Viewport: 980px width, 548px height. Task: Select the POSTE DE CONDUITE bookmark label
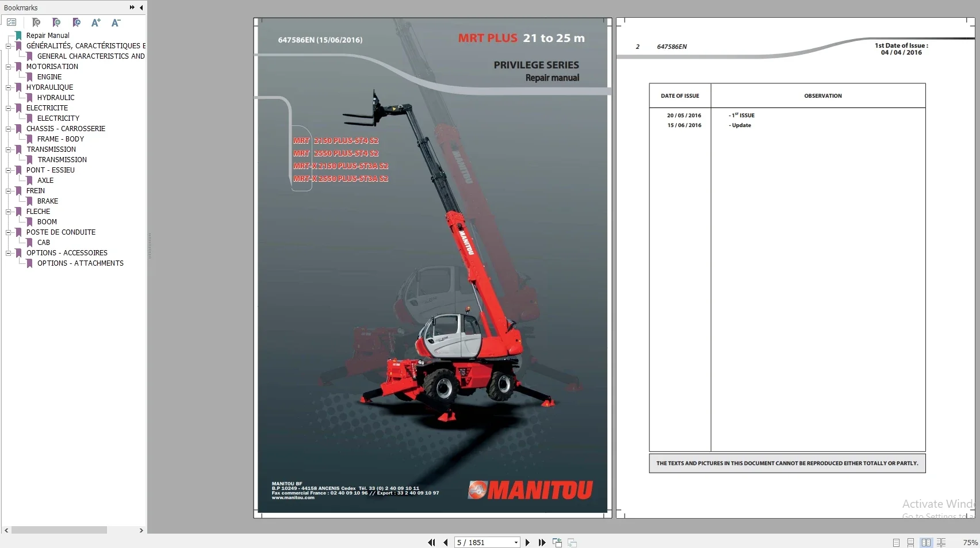(61, 232)
